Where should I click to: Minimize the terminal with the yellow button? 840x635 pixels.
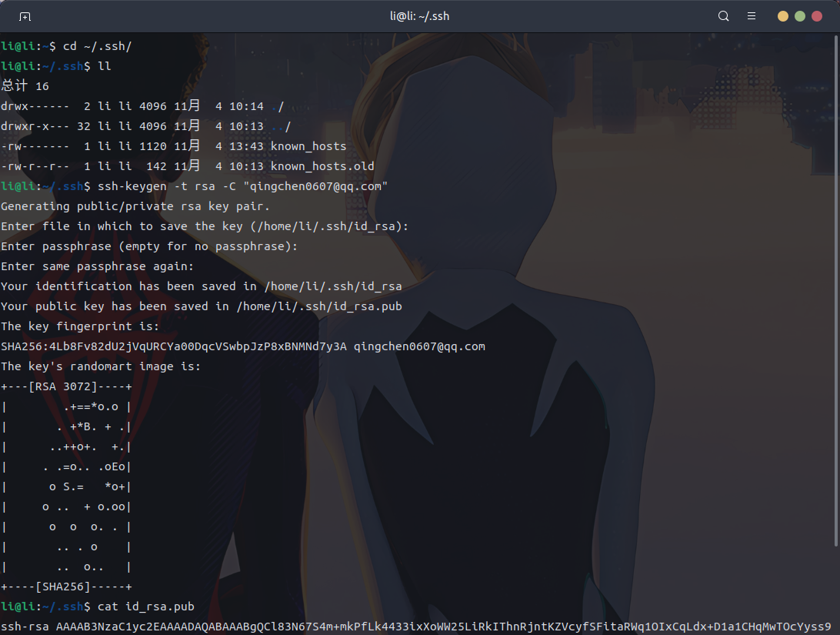782,16
